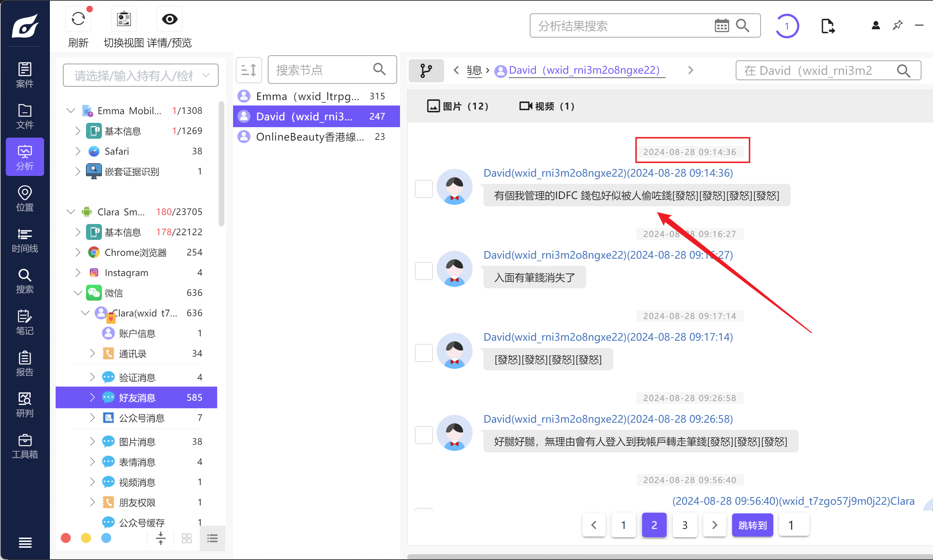Expand the Chrome浏览器 tree node
The height and width of the screenshot is (560, 933).
(x=78, y=252)
